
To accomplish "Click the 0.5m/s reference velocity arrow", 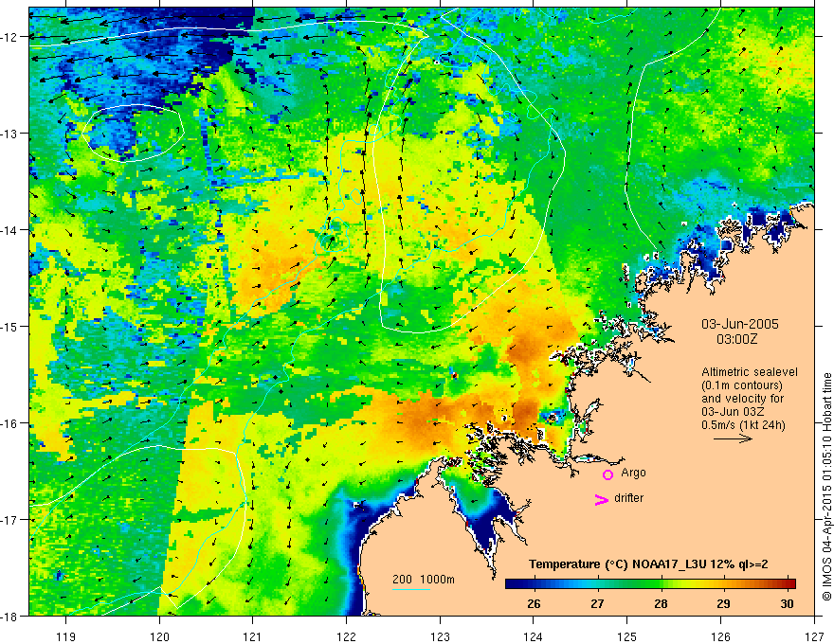I will click(733, 438).
